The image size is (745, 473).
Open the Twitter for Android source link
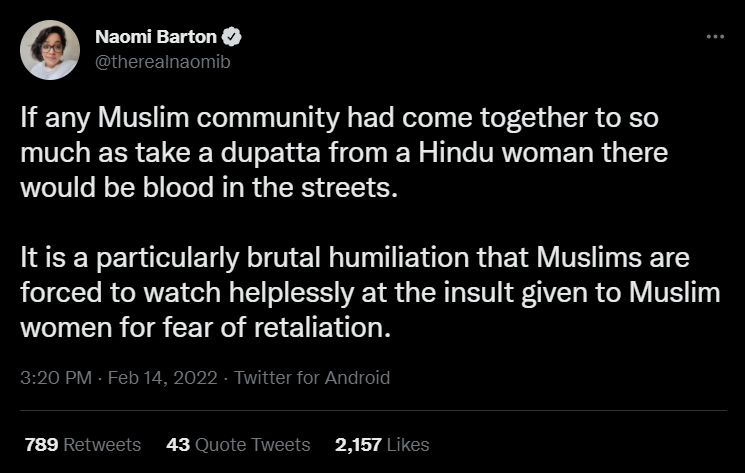click(311, 378)
